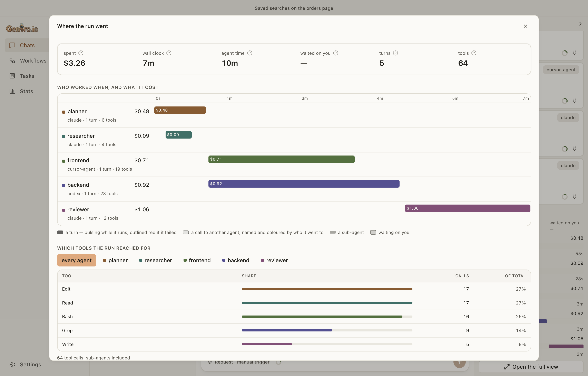Filter tools by backend agent
This screenshot has height=376, width=588.
pyautogui.click(x=236, y=260)
